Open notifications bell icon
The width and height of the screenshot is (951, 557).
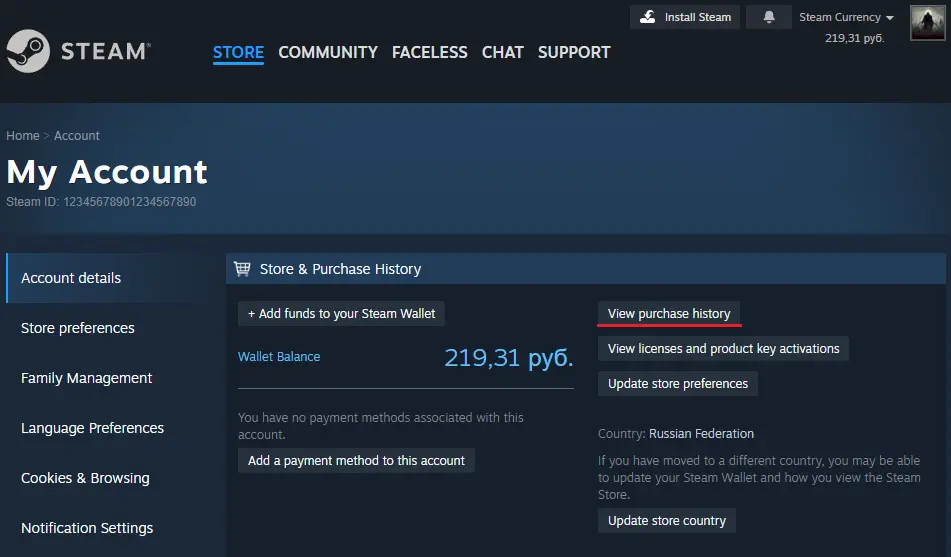point(769,17)
